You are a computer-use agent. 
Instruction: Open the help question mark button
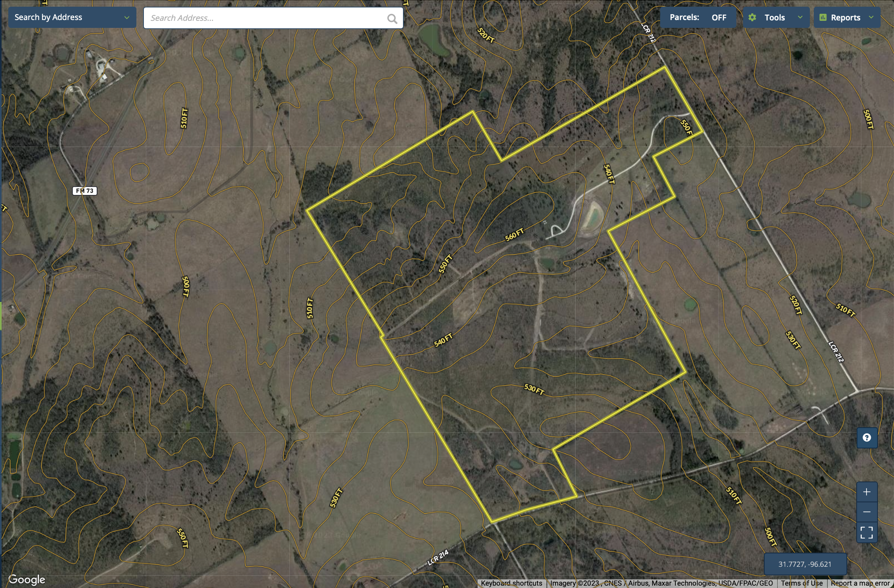[867, 437]
